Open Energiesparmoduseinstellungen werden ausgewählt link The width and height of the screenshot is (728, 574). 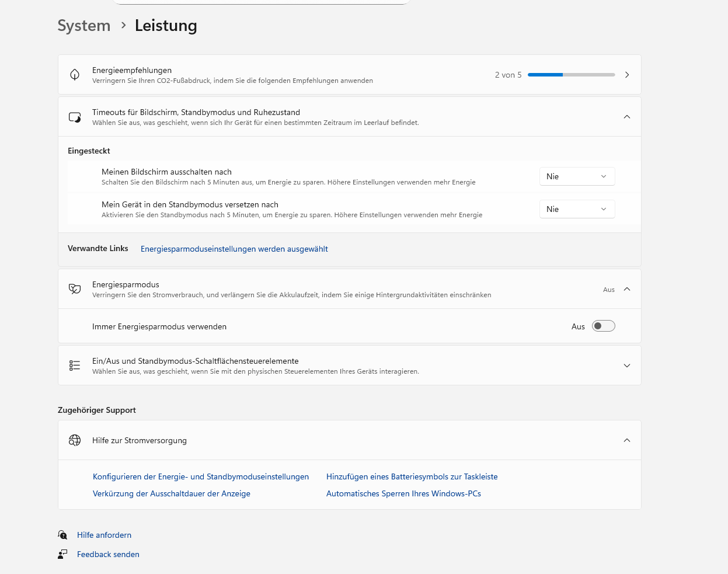coord(234,249)
